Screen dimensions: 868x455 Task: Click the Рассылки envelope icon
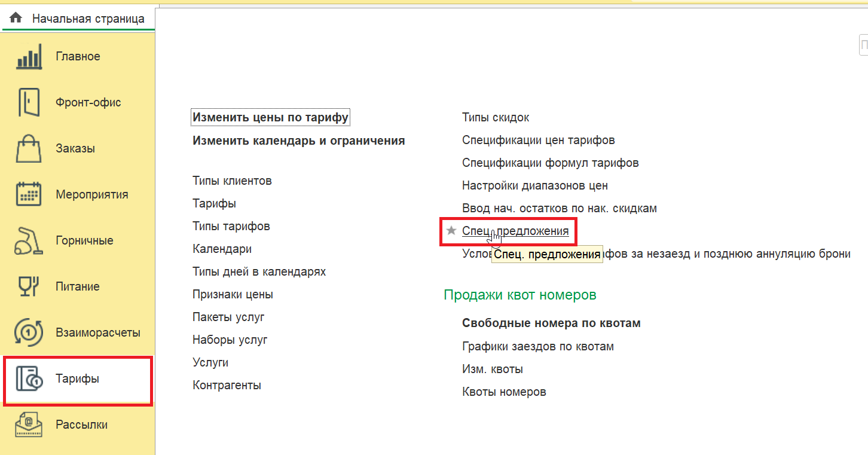pyautogui.click(x=28, y=425)
